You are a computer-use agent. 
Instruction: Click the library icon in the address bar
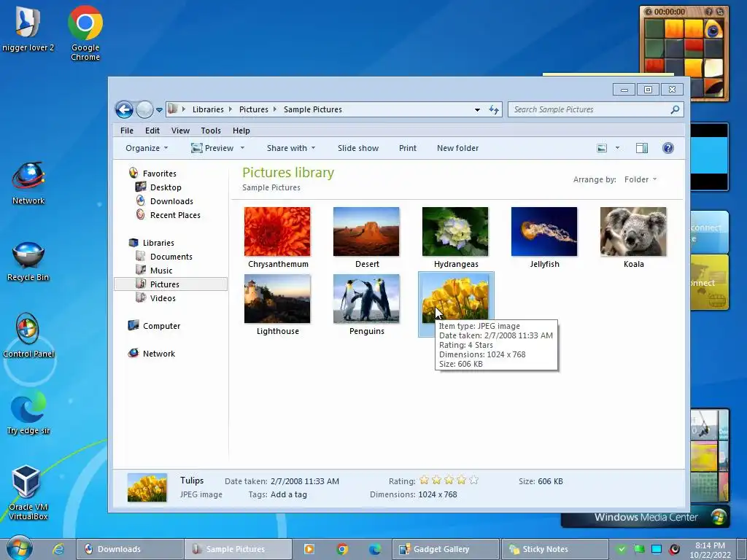point(173,109)
